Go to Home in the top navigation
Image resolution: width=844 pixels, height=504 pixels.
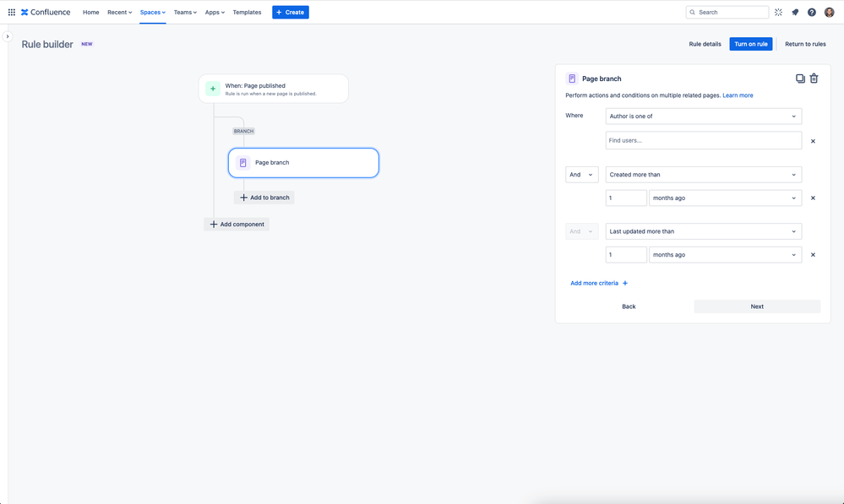pyautogui.click(x=91, y=12)
